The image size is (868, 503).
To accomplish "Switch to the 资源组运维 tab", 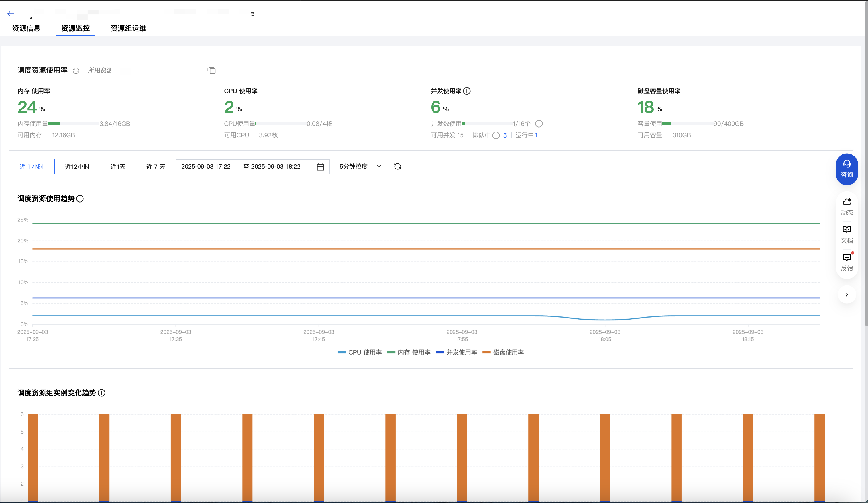I will point(128,28).
